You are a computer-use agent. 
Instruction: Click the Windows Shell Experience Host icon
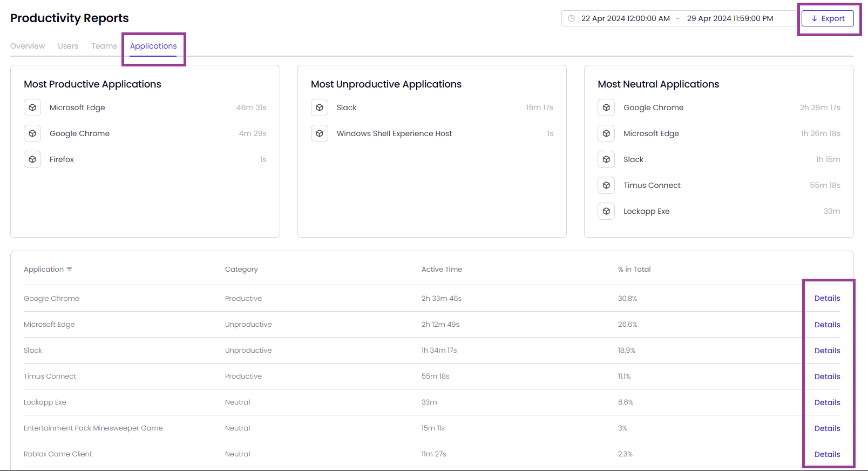click(320, 133)
